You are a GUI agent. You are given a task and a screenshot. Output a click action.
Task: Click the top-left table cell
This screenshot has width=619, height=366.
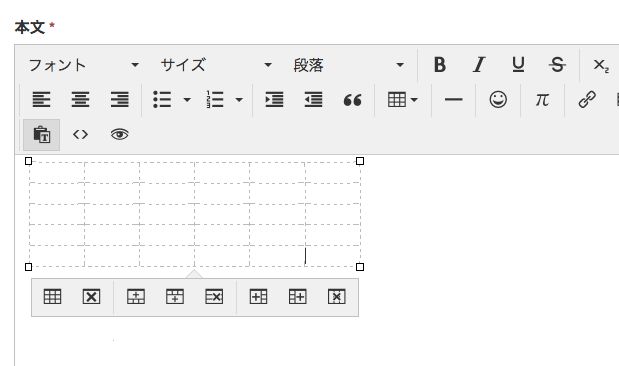[57, 172]
